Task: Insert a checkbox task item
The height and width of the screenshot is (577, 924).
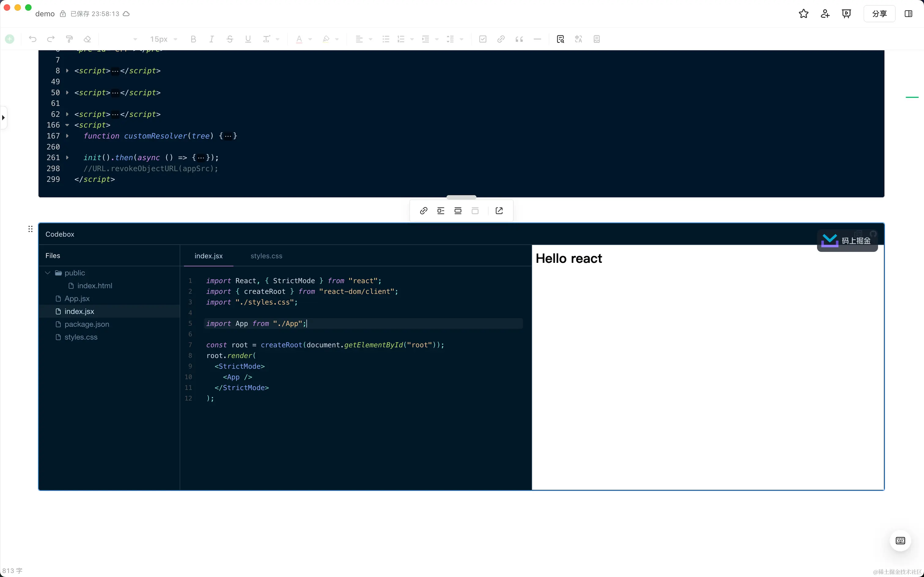Action: tap(482, 39)
